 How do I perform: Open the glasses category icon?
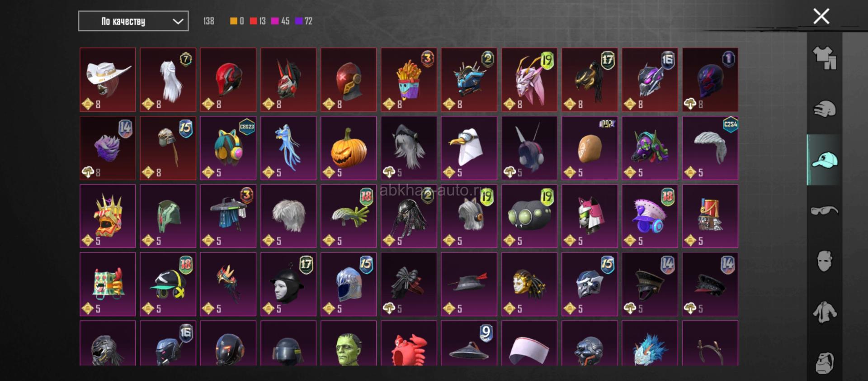pyautogui.click(x=825, y=210)
